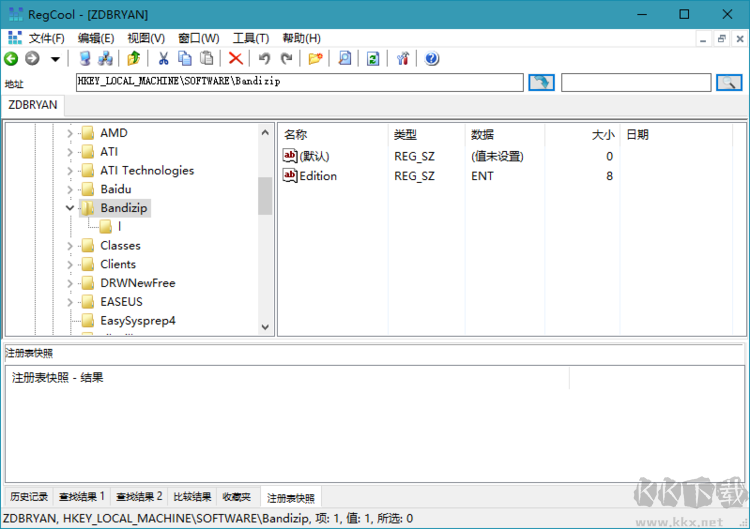Click the local computer icon in toolbar

point(85,58)
